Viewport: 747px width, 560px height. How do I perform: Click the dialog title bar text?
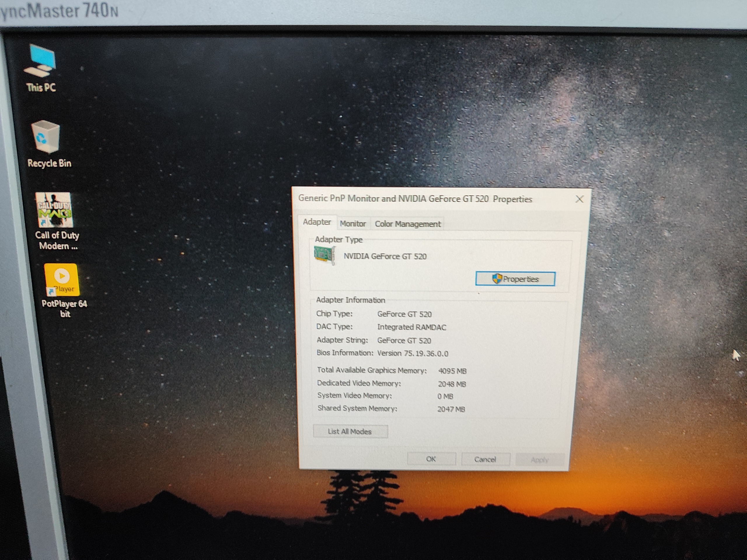(x=415, y=199)
